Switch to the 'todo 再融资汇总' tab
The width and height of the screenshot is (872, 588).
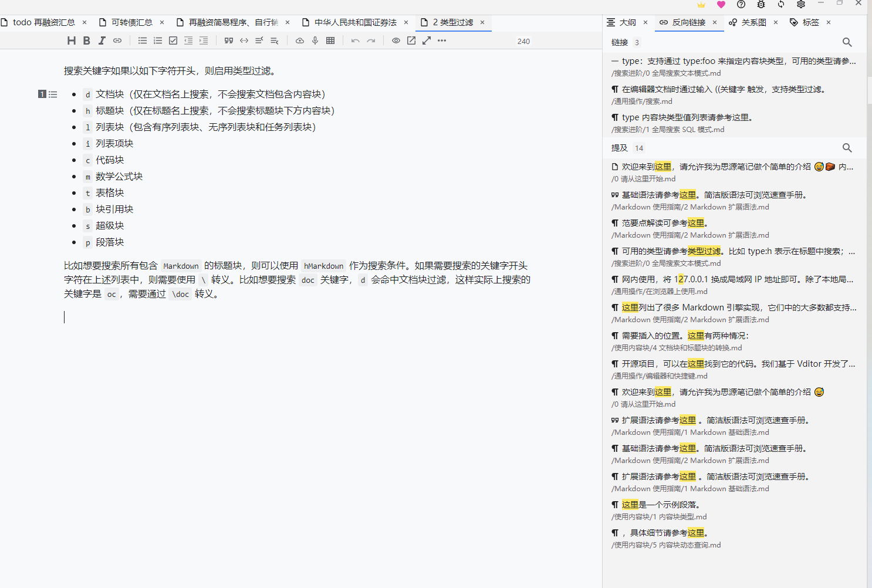point(44,22)
